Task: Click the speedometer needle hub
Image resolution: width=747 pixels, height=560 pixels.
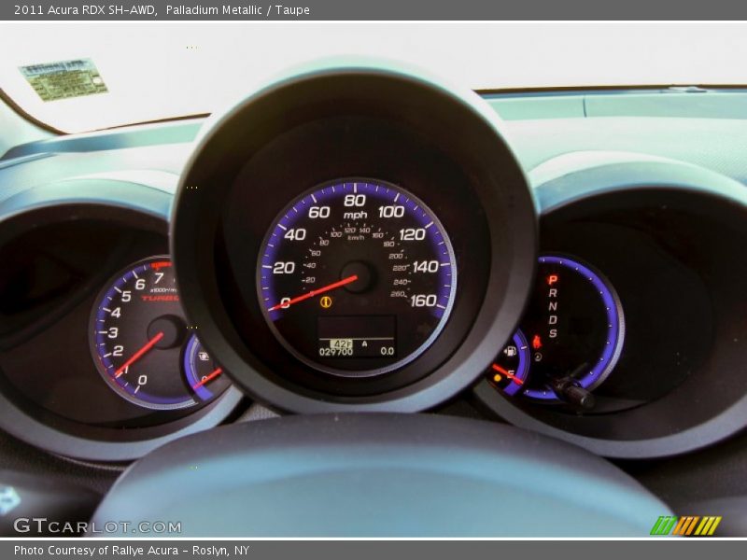Action: pos(357,276)
